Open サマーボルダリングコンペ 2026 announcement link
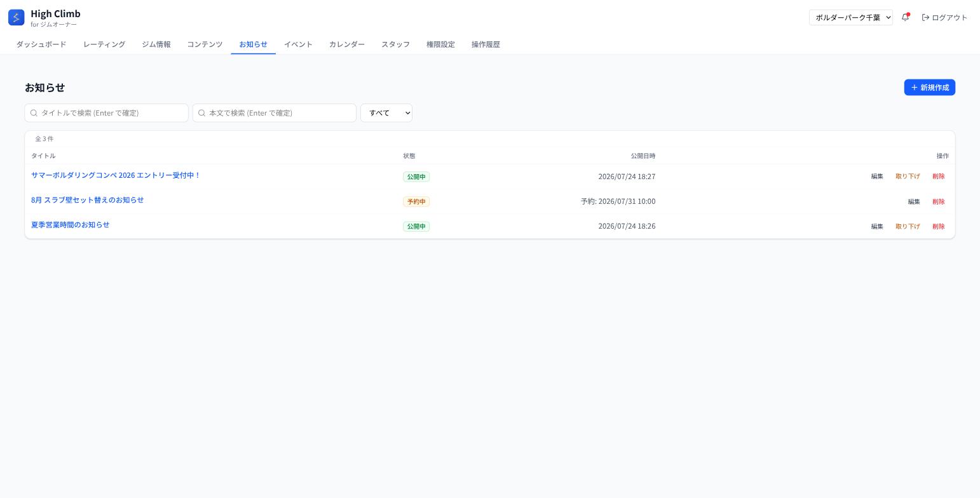The image size is (980, 498). coord(116,175)
